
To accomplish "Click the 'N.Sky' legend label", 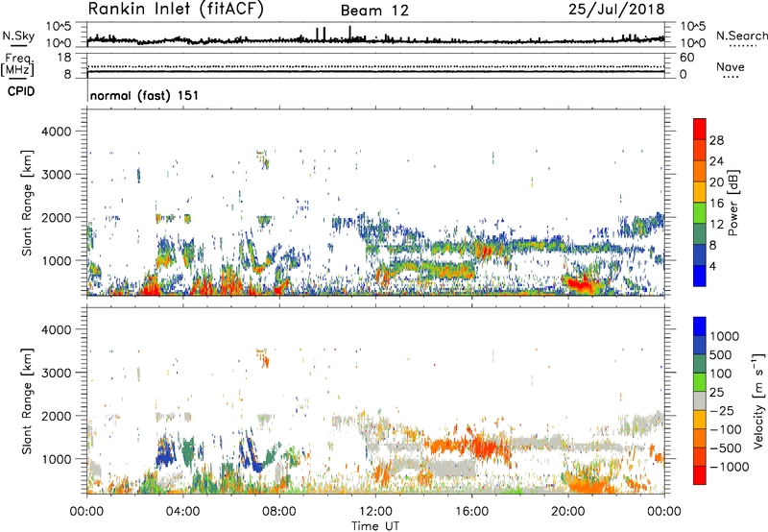I will coord(18,36).
